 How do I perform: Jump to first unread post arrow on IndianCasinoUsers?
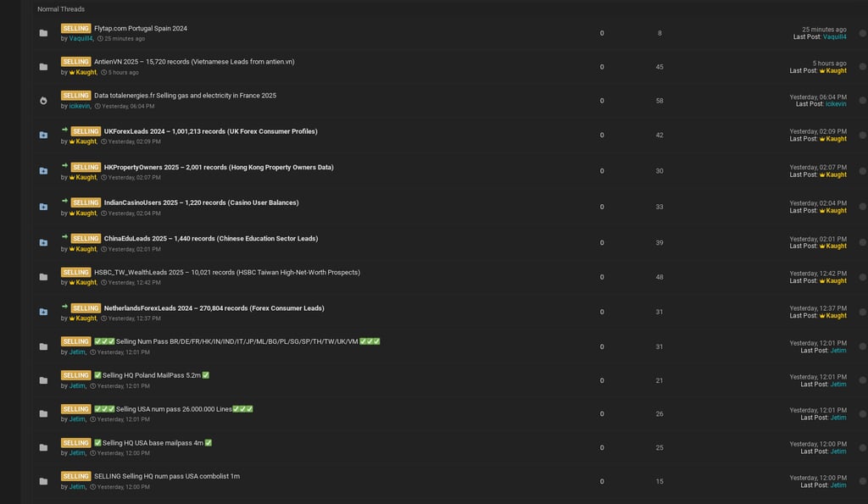click(x=64, y=201)
